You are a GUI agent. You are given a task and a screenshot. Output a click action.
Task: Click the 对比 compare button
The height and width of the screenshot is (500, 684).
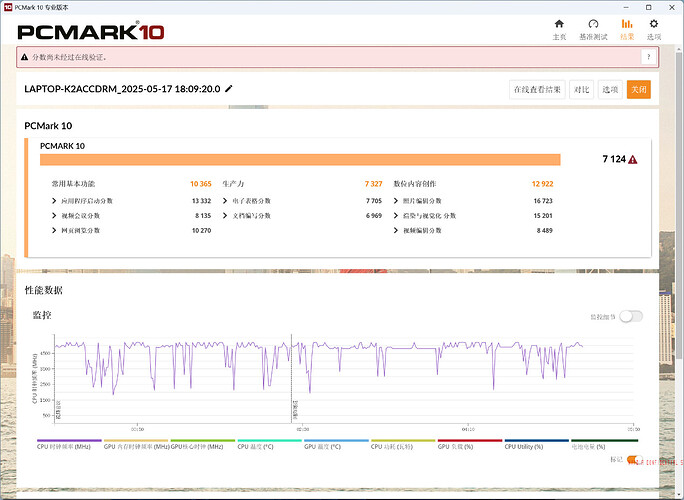581,90
